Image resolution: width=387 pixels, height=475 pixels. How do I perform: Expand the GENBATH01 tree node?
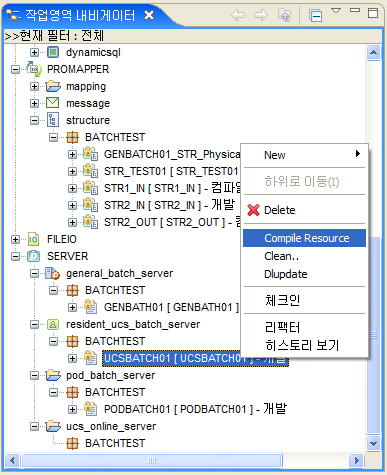[x=72, y=307]
